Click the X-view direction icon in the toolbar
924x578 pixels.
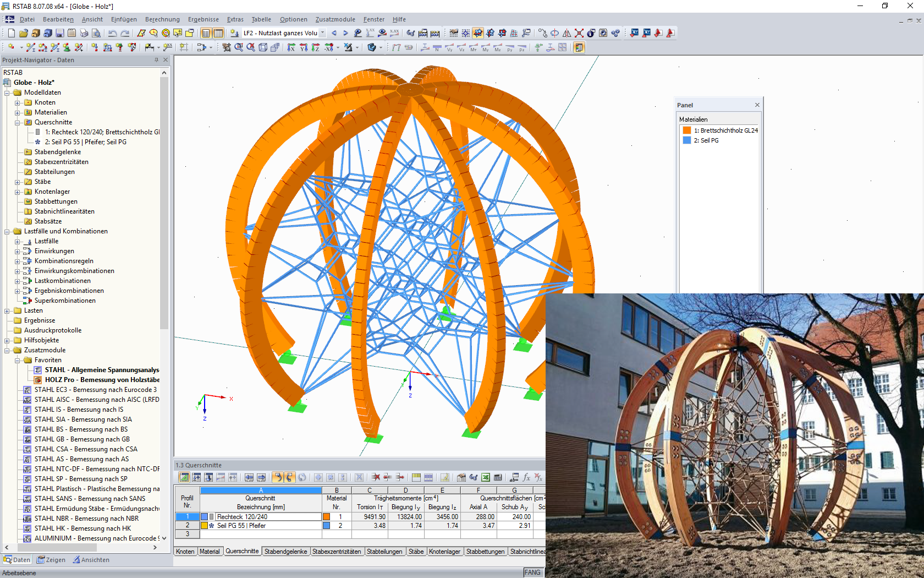pos(292,47)
